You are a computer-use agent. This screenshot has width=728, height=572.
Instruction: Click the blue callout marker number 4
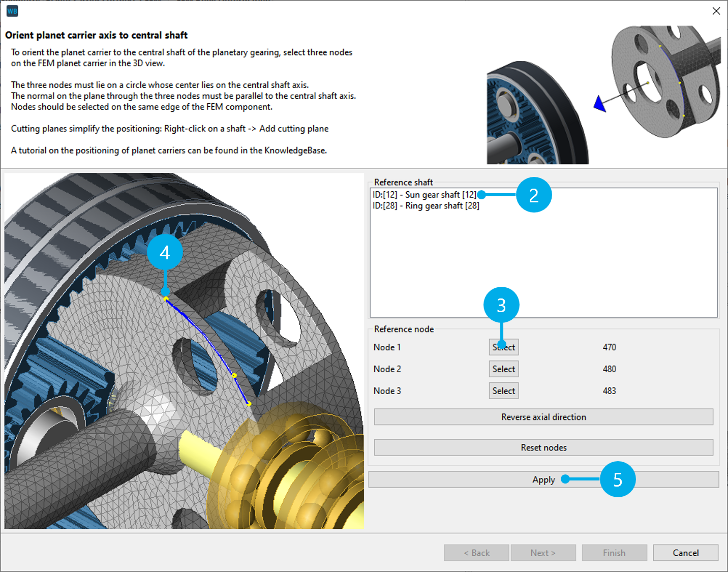click(165, 252)
